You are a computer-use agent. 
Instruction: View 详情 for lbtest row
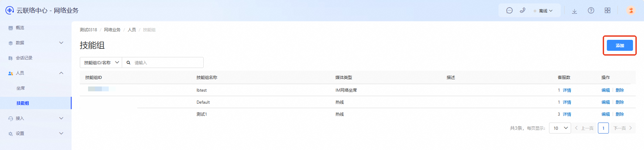(x=567, y=90)
